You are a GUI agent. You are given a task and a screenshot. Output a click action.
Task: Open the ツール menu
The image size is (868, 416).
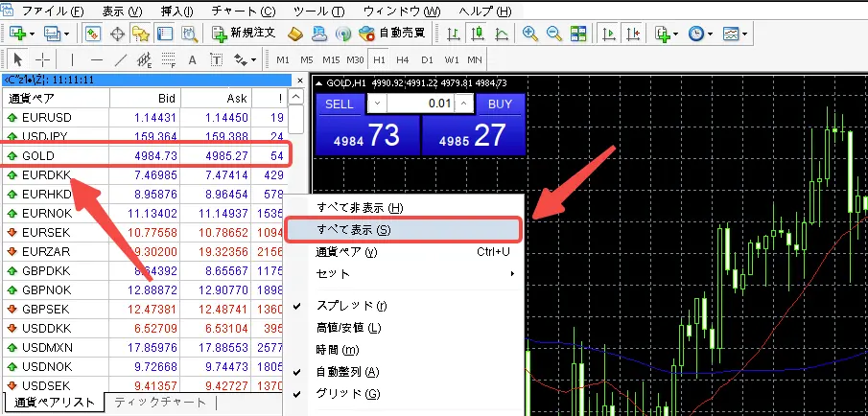point(319,12)
